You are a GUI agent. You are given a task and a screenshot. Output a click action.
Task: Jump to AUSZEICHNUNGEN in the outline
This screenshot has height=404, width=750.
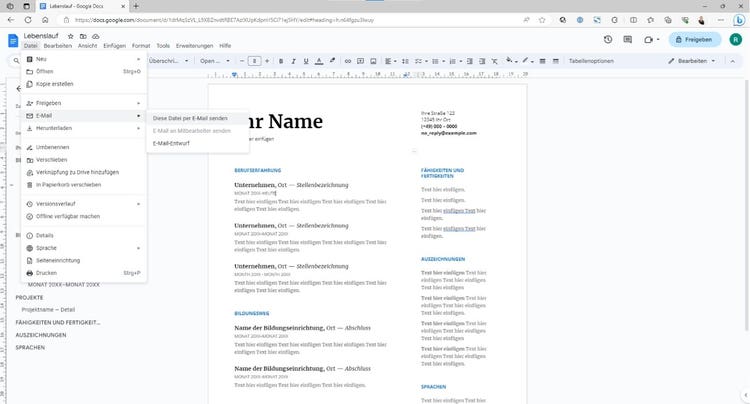[41, 335]
